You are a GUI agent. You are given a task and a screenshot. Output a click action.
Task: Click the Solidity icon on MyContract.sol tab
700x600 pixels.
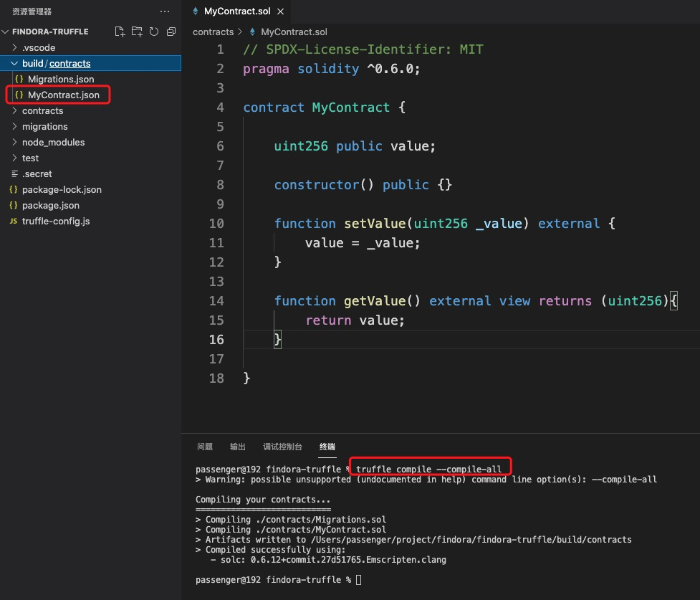pos(196,11)
